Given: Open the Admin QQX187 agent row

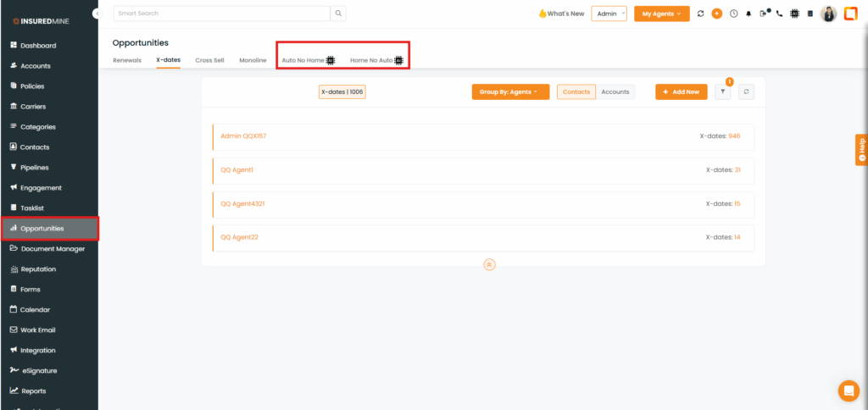Looking at the screenshot, I should [x=244, y=136].
